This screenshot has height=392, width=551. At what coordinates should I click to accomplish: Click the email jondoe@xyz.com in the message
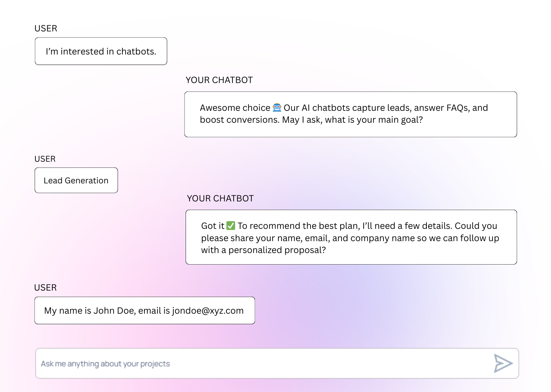point(208,311)
